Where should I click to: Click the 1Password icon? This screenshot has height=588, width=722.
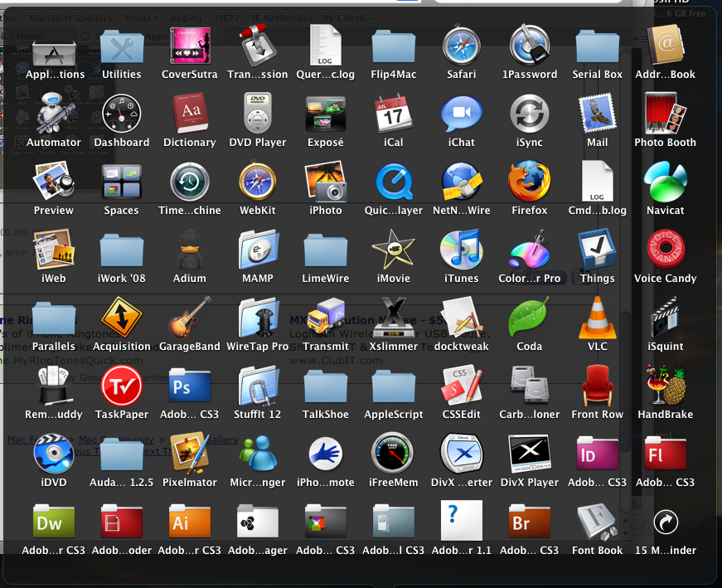[530, 45]
